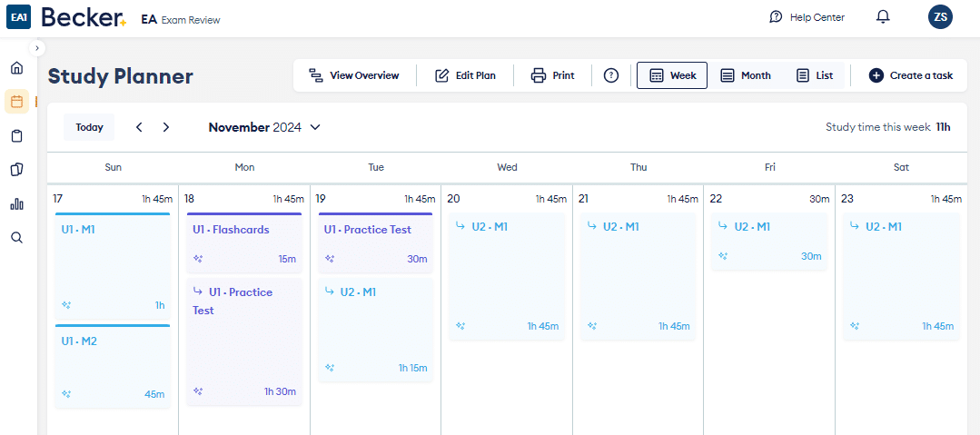Switch to Month view
The height and width of the screenshot is (435, 980).
pyautogui.click(x=745, y=75)
